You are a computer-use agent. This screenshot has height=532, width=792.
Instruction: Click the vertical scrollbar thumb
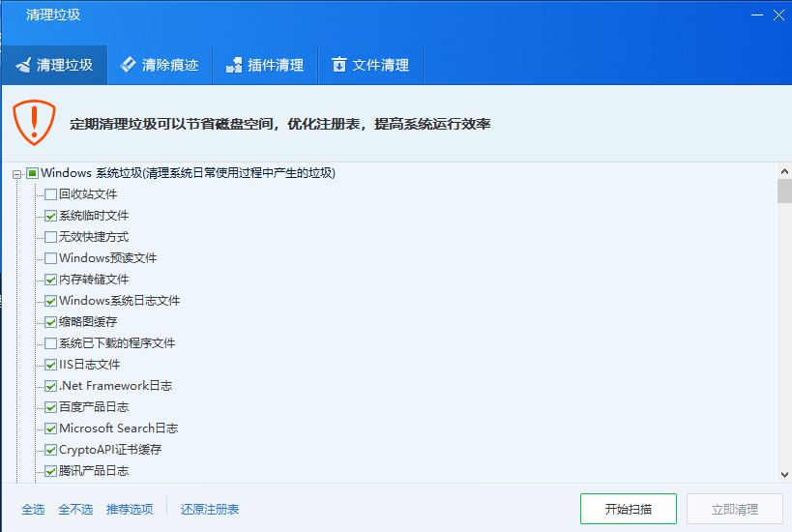pos(784,191)
